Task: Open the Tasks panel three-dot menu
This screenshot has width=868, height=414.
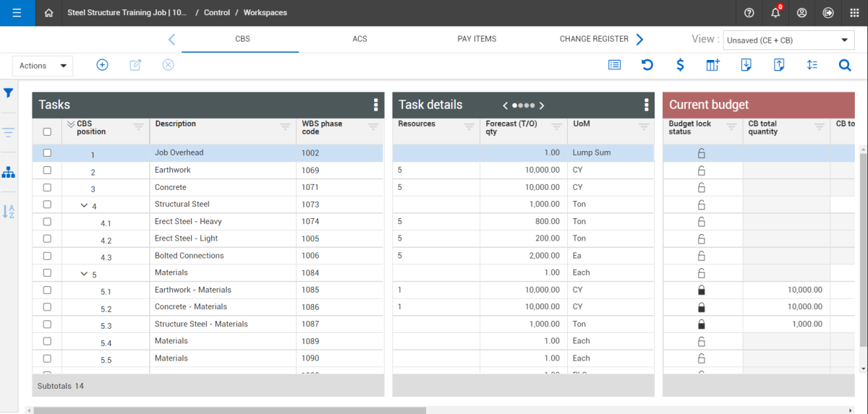Action: click(375, 105)
